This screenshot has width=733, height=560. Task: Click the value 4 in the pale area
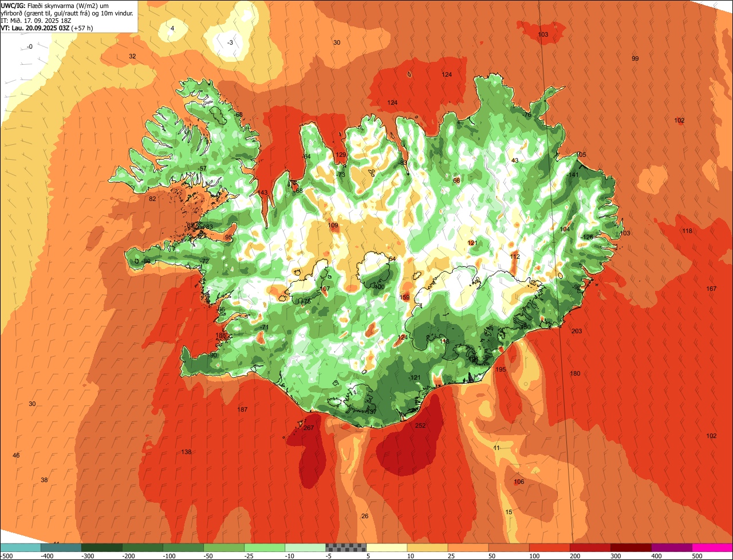tap(172, 28)
